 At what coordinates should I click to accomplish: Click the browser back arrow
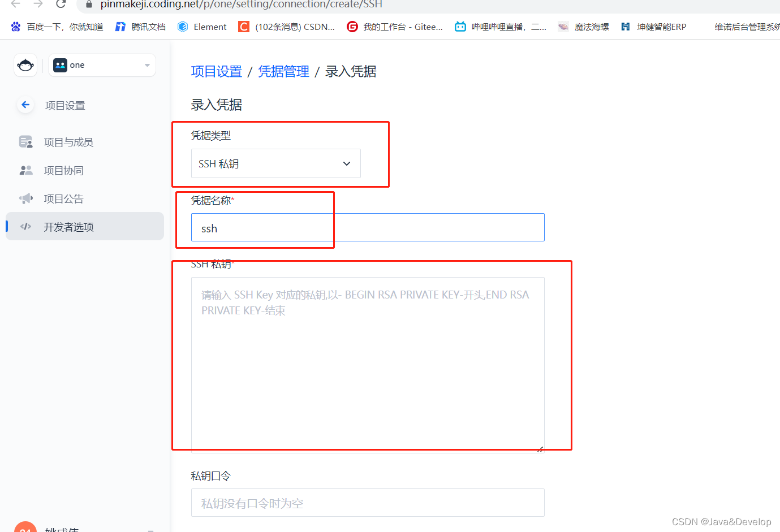(x=16, y=4)
